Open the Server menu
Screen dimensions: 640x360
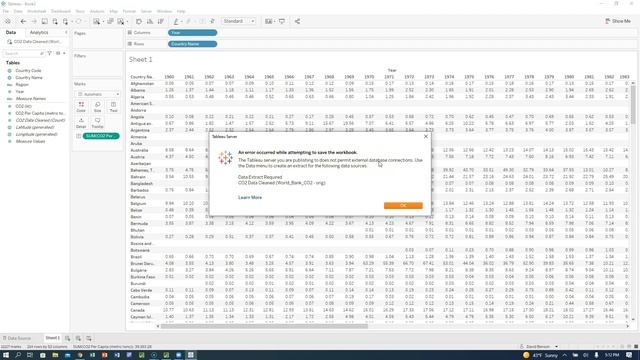click(146, 11)
